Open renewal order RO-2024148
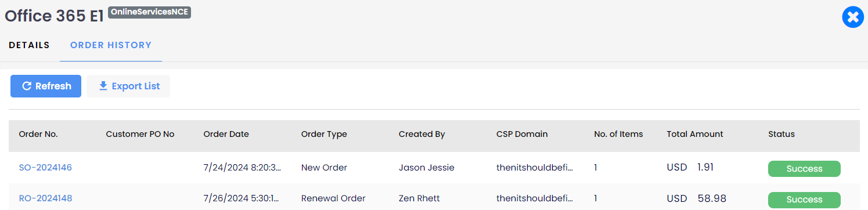The image size is (868, 210). pyautogui.click(x=46, y=198)
